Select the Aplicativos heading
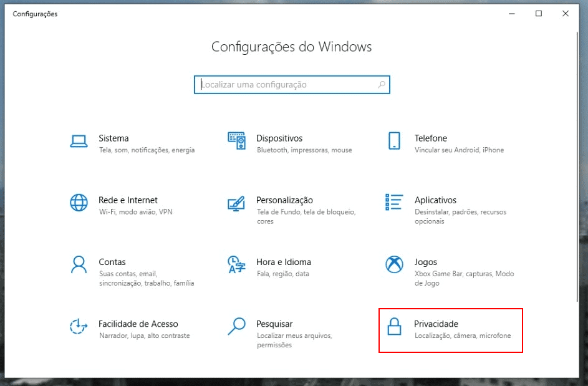 pos(435,200)
